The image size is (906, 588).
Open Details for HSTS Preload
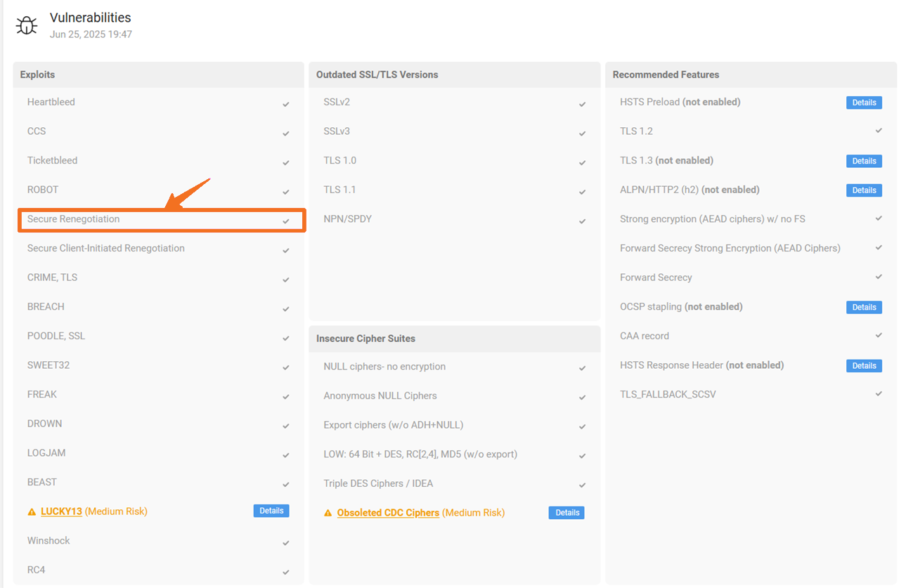[864, 103]
